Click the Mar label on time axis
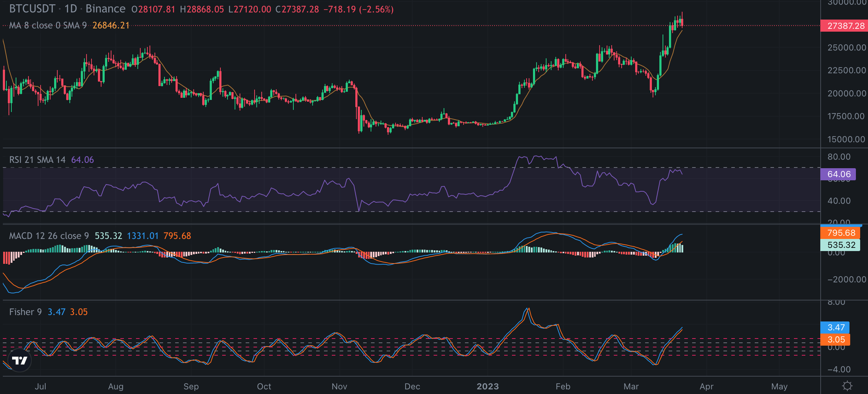Screen dimensions: 868x394 pyautogui.click(x=631, y=387)
